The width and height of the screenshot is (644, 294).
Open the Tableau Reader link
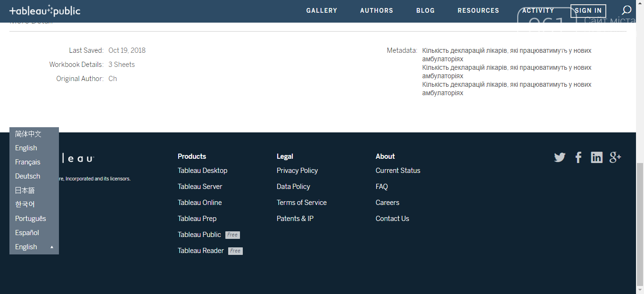tap(201, 251)
